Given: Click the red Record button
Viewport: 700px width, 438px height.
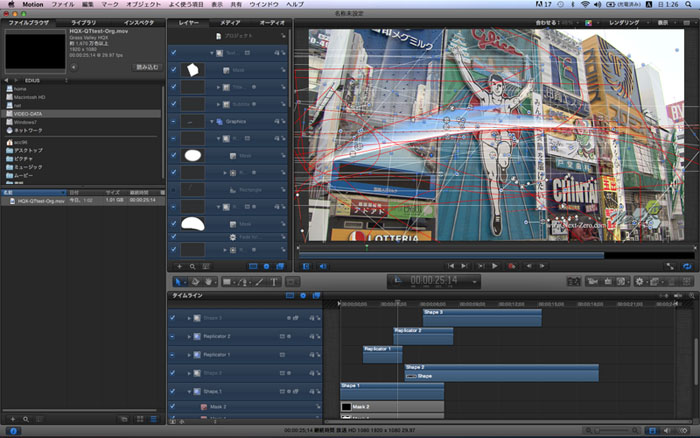Looking at the screenshot, I should click(x=512, y=266).
